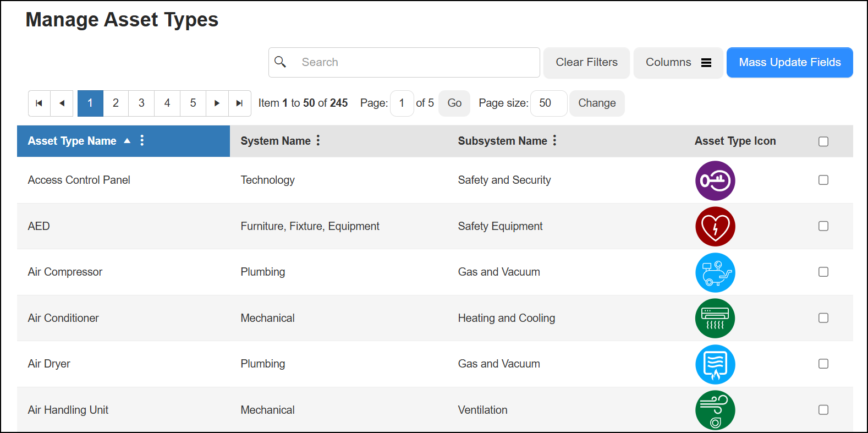Screen dimensions: 868x433
Task: Select page 3 in pagination
Action: [141, 103]
